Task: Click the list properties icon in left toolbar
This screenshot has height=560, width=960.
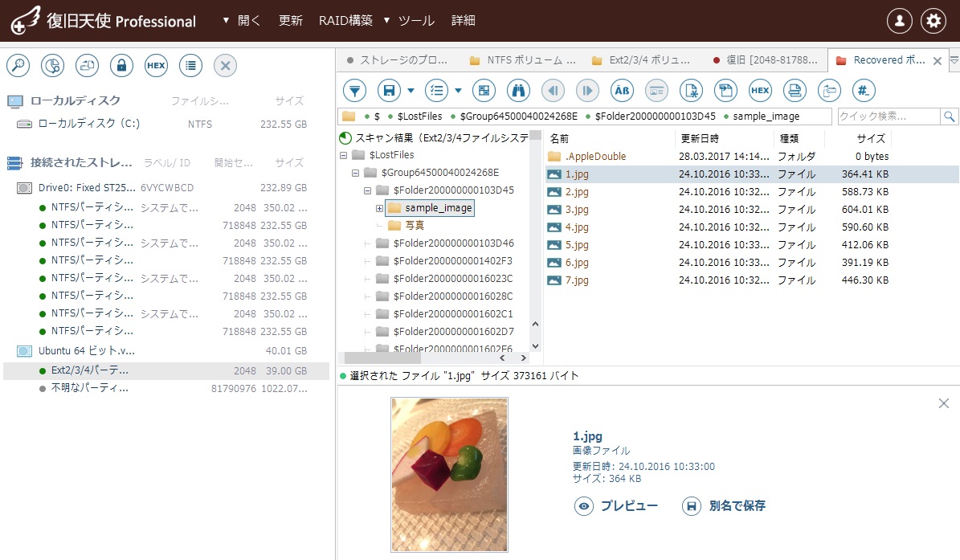Action: (191, 66)
